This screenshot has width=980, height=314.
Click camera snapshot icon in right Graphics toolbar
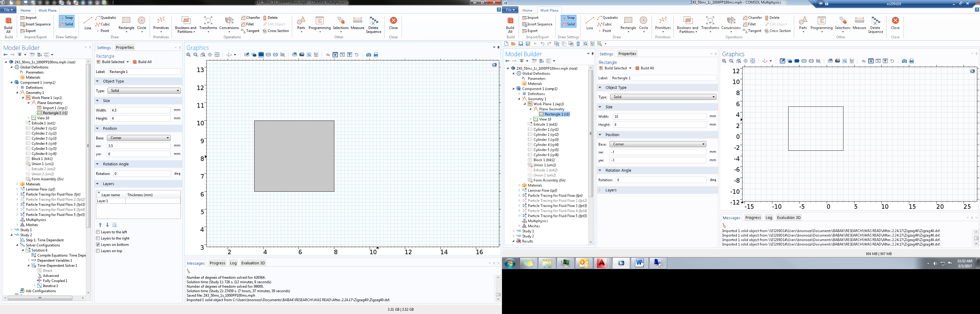coord(904,61)
